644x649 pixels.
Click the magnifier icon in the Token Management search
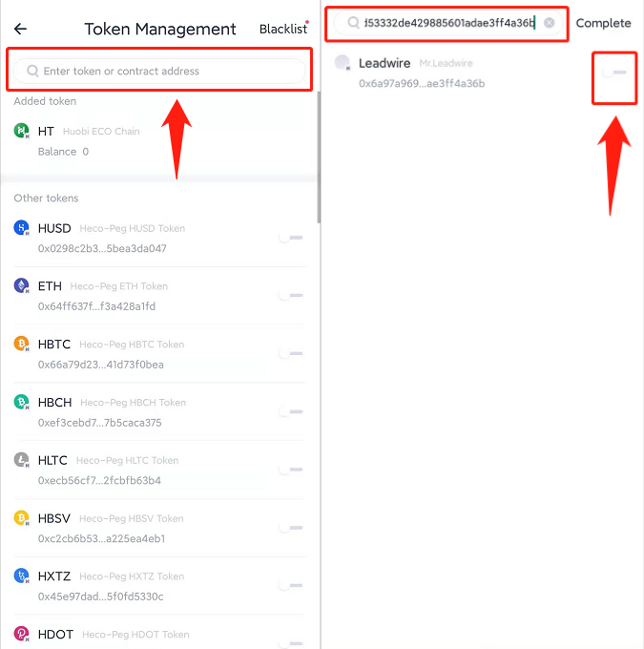[32, 71]
